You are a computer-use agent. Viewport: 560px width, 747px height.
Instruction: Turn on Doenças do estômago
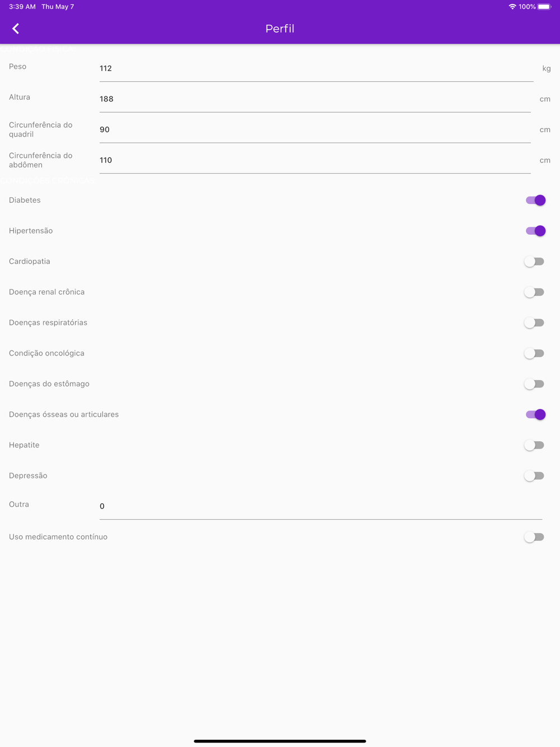(x=534, y=384)
